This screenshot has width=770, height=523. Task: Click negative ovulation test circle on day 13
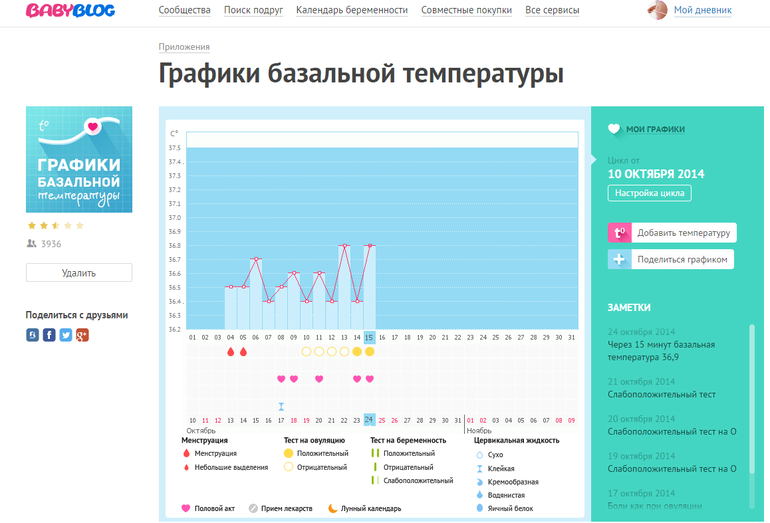344,352
